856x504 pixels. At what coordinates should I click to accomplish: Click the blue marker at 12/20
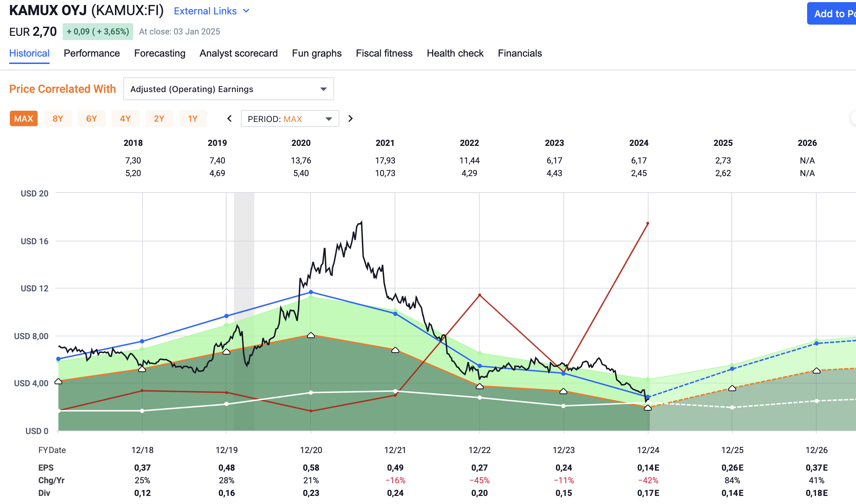311,292
